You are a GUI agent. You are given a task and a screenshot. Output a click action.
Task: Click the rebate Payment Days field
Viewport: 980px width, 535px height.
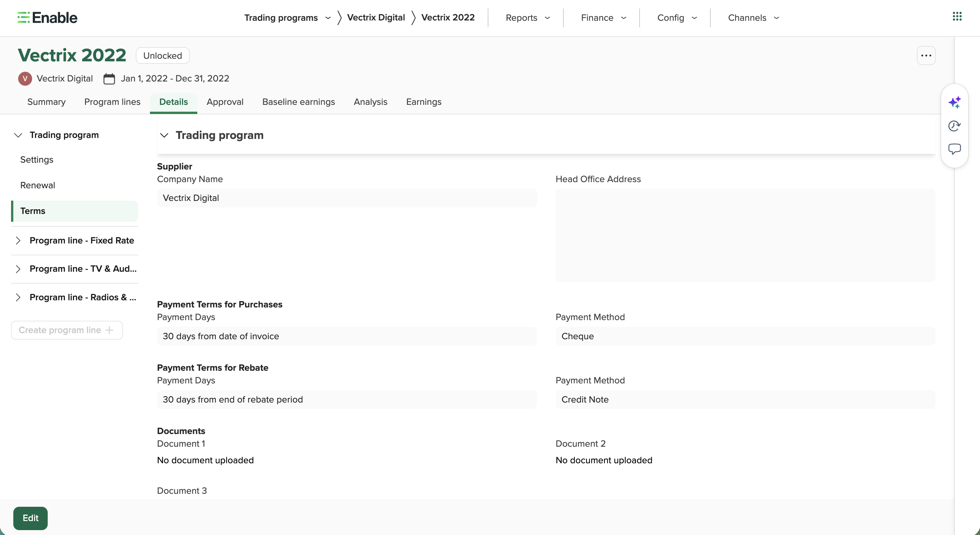[x=347, y=400]
